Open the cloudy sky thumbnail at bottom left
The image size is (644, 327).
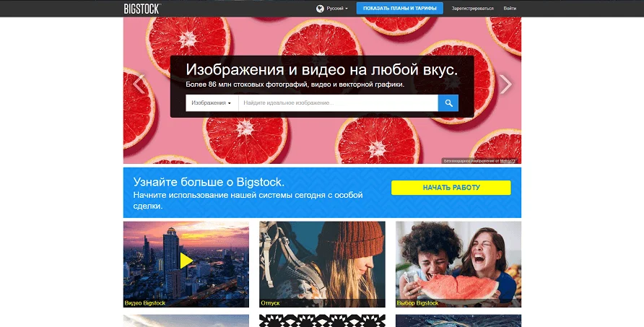[x=186, y=321]
